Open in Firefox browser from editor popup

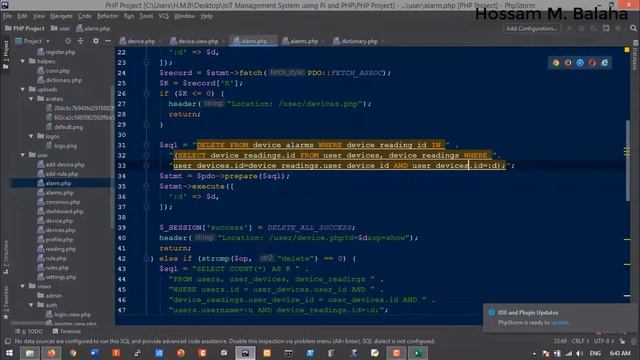coord(568,63)
